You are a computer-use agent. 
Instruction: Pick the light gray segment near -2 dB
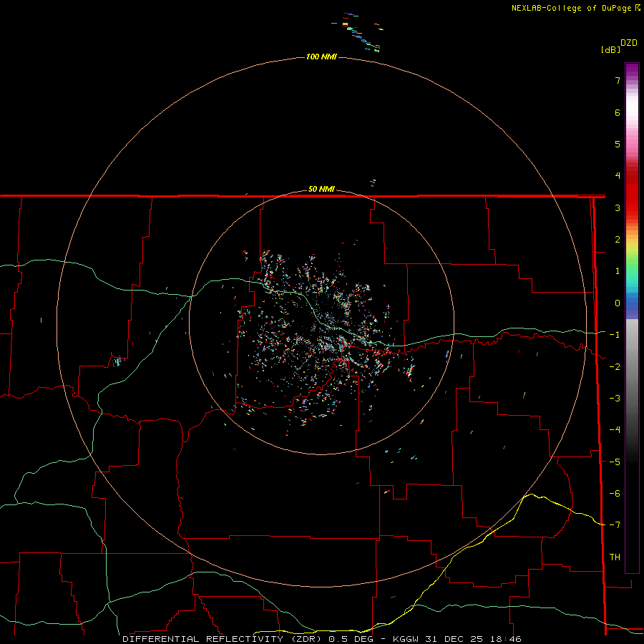pos(632,361)
